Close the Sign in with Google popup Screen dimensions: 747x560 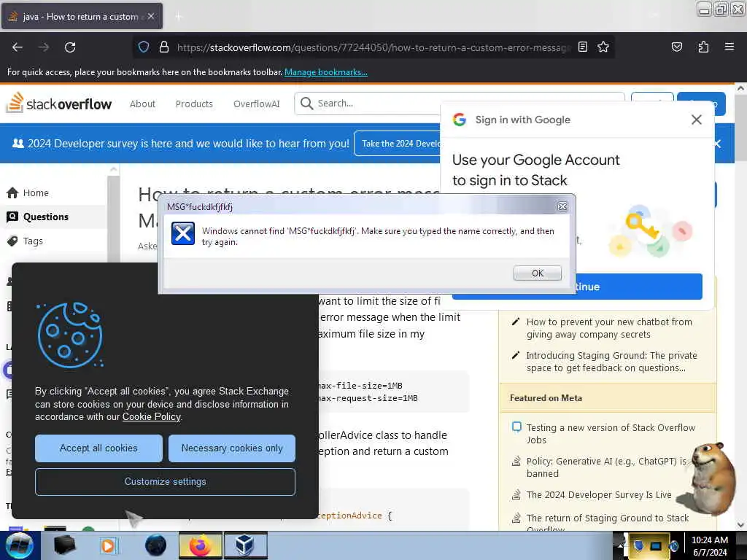(696, 120)
